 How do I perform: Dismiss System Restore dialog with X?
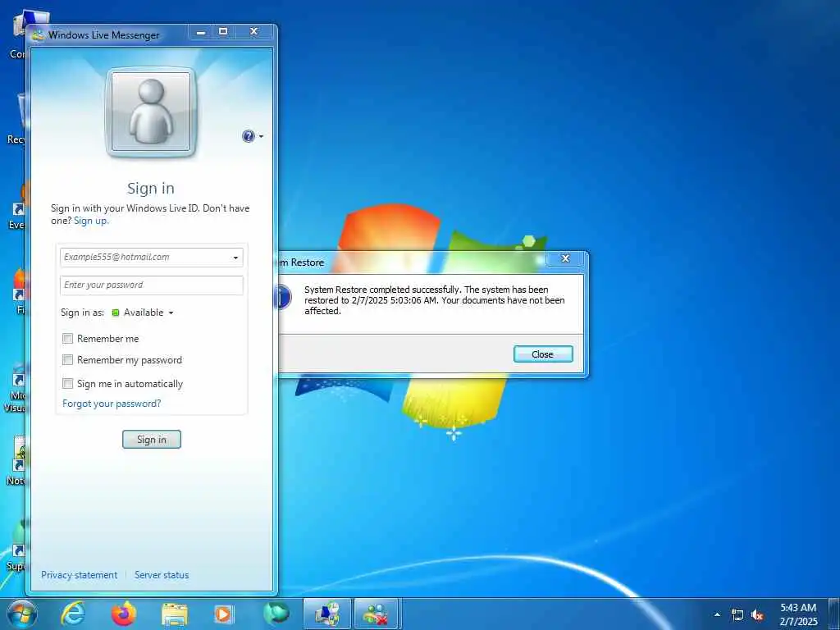click(x=565, y=258)
